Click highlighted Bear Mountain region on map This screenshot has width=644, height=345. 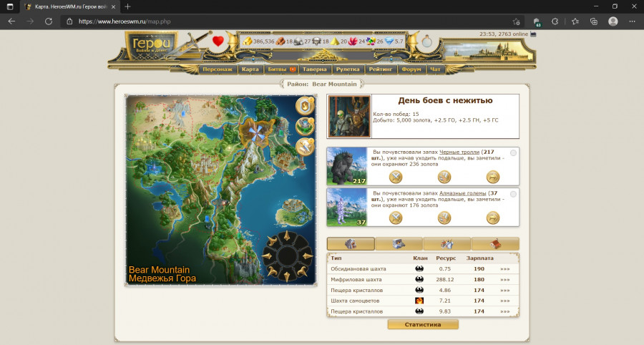(x=257, y=132)
